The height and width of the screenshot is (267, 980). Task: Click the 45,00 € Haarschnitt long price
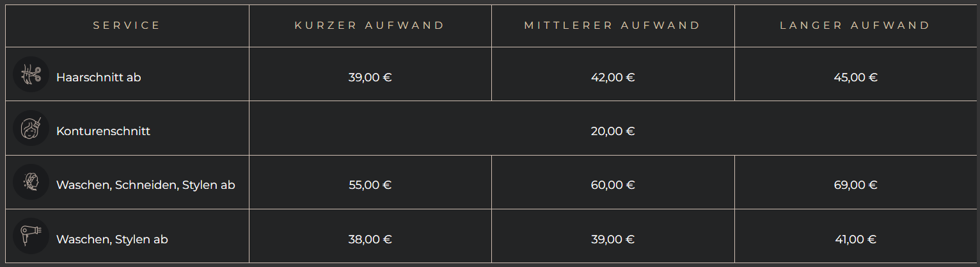(x=856, y=77)
